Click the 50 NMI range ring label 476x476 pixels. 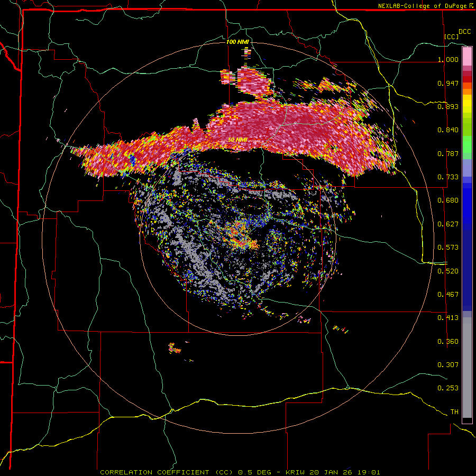(237, 140)
